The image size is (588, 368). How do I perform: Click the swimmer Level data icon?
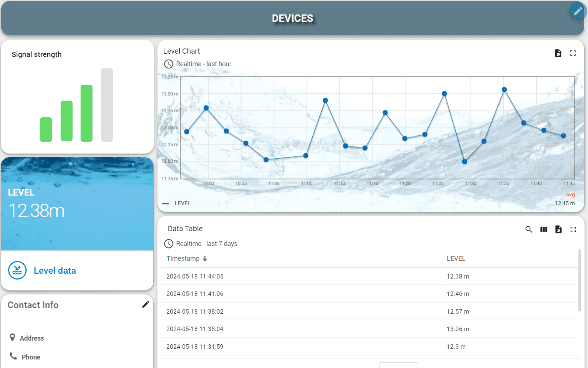17,270
